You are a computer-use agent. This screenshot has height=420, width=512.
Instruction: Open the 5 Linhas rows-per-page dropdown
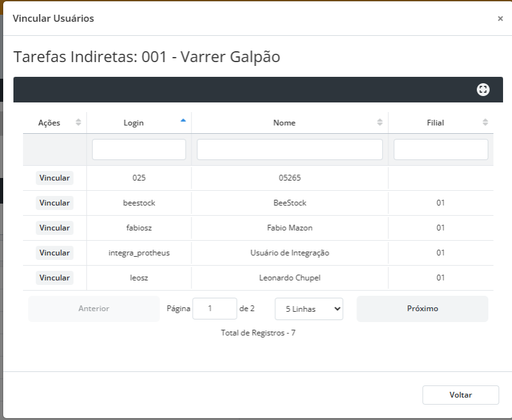pos(308,309)
